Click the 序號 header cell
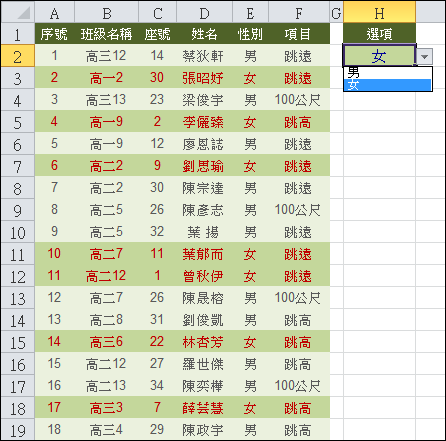The image size is (446, 441). point(54,34)
